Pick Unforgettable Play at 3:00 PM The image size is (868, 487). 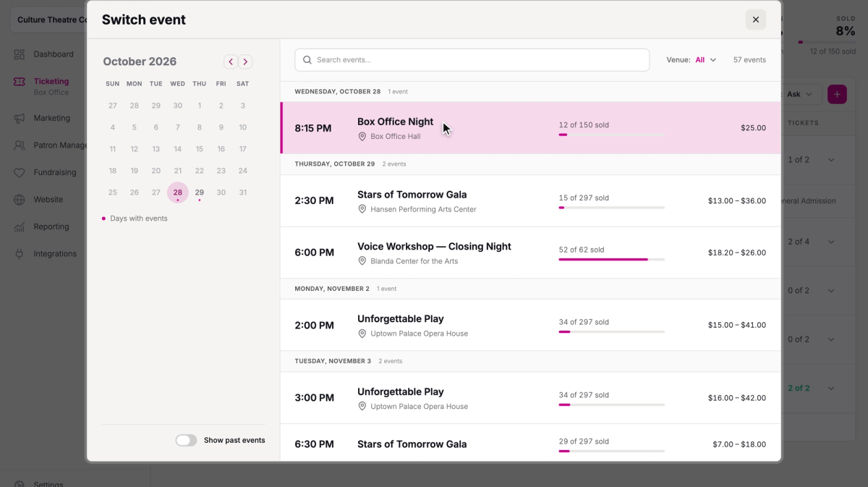pyautogui.click(x=531, y=398)
